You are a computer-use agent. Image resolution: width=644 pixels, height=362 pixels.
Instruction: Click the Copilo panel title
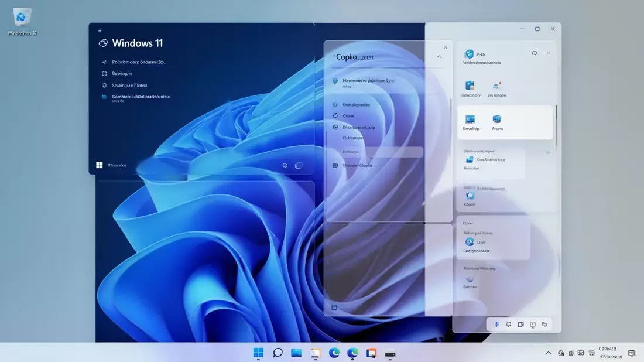click(x=354, y=57)
